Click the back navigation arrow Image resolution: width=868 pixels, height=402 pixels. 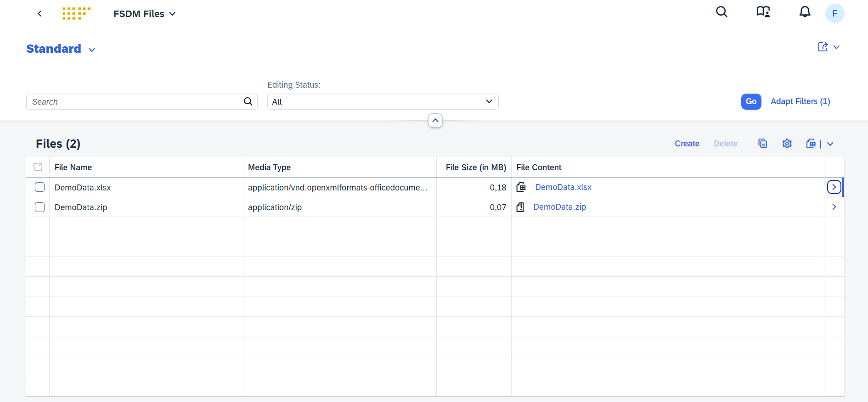[x=40, y=14]
